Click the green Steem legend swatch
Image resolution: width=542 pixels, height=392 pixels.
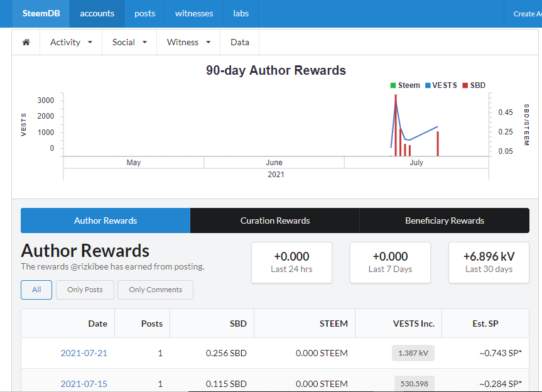tap(393, 85)
